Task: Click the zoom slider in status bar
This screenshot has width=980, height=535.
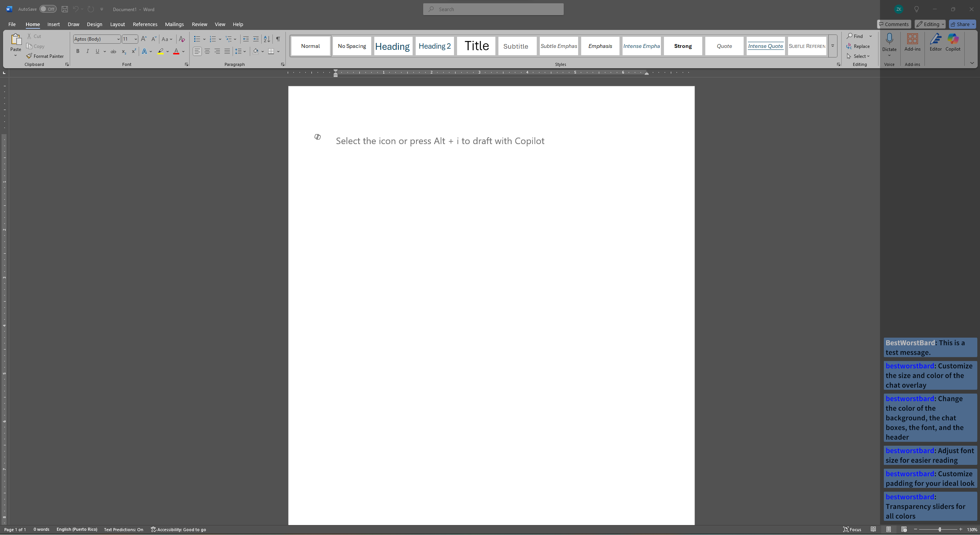Action: (939, 529)
